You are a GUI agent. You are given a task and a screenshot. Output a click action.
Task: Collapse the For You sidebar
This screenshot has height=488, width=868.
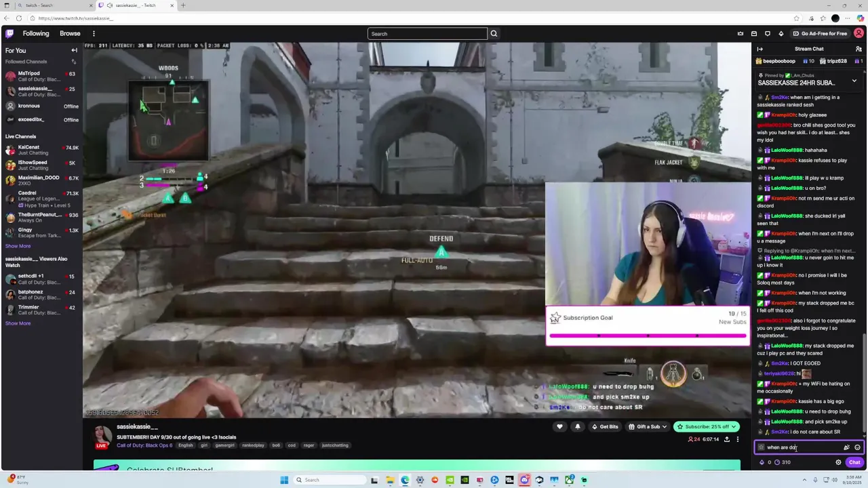(74, 50)
